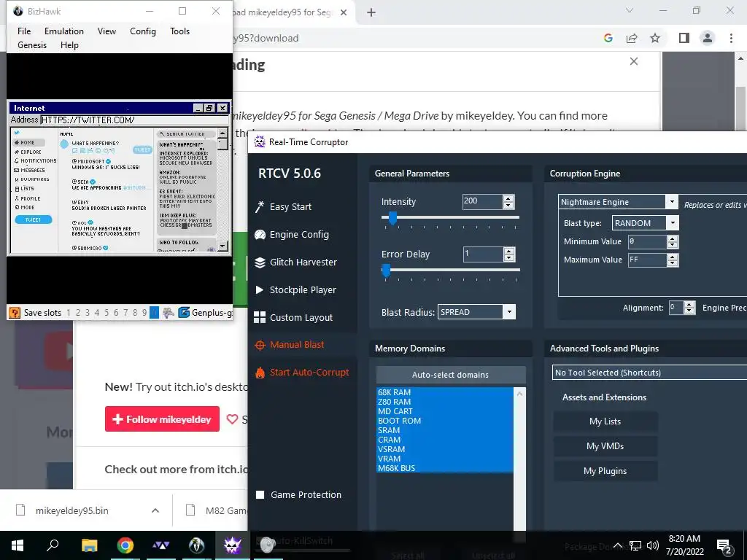The image size is (747, 560).
Task: Open the Genesis menu in BizHawk
Action: pyautogui.click(x=32, y=44)
